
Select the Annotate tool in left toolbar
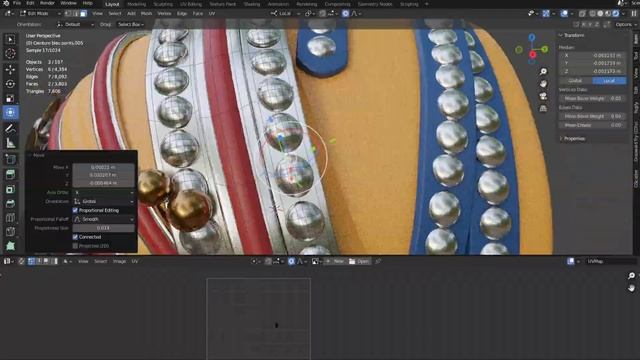(10, 129)
